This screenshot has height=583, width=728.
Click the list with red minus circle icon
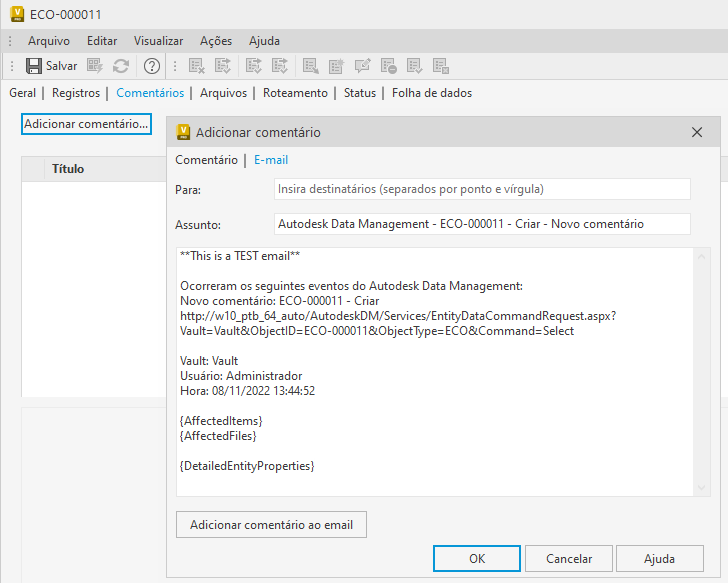[388, 66]
